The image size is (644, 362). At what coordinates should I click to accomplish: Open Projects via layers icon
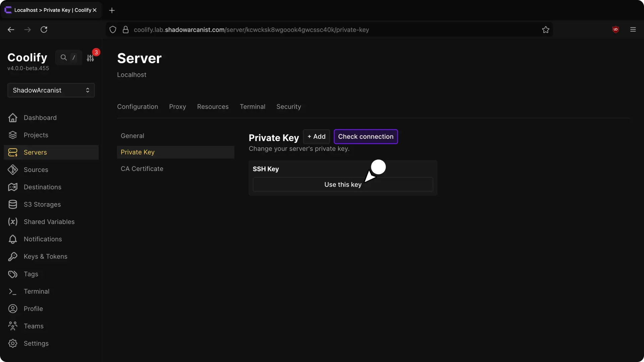click(x=13, y=135)
